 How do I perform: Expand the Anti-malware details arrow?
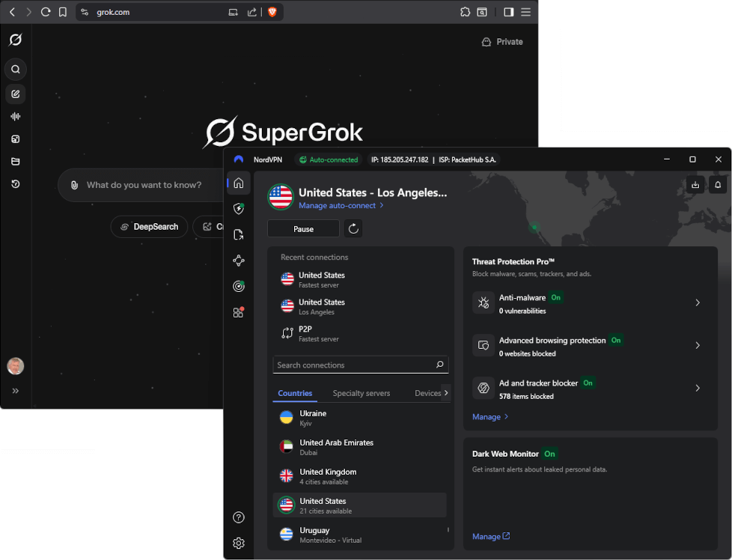click(x=698, y=303)
